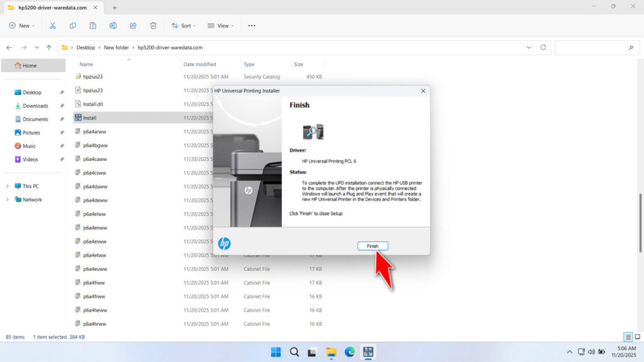This screenshot has width=644, height=362.
Task: Open the See more ellipsis icon
Action: point(252,25)
